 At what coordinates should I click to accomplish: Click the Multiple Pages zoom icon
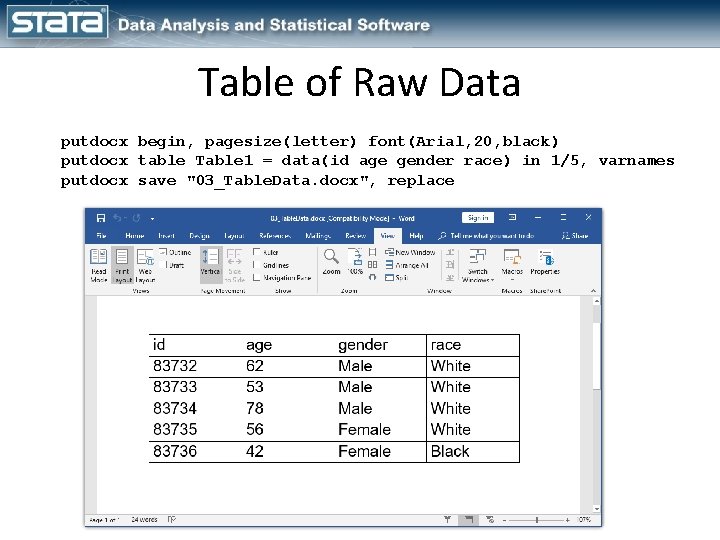372,265
